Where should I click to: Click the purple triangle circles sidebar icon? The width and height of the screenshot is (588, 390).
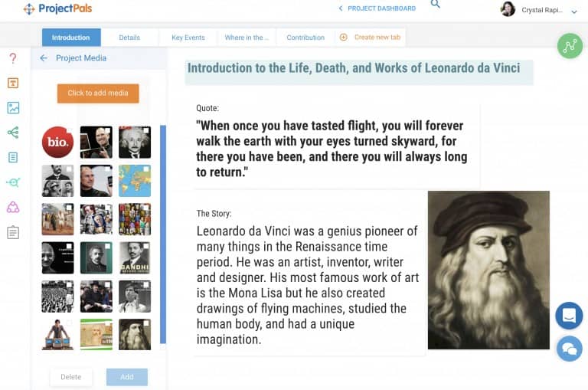coord(13,207)
